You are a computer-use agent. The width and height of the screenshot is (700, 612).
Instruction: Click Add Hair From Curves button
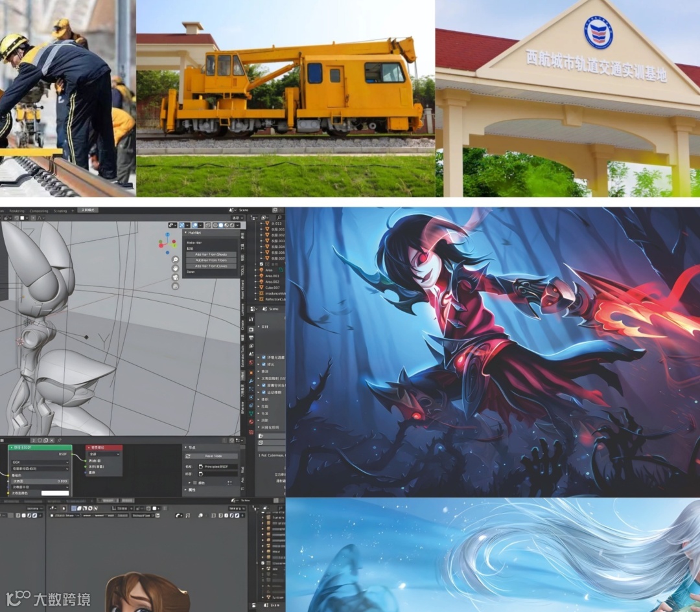point(211,266)
